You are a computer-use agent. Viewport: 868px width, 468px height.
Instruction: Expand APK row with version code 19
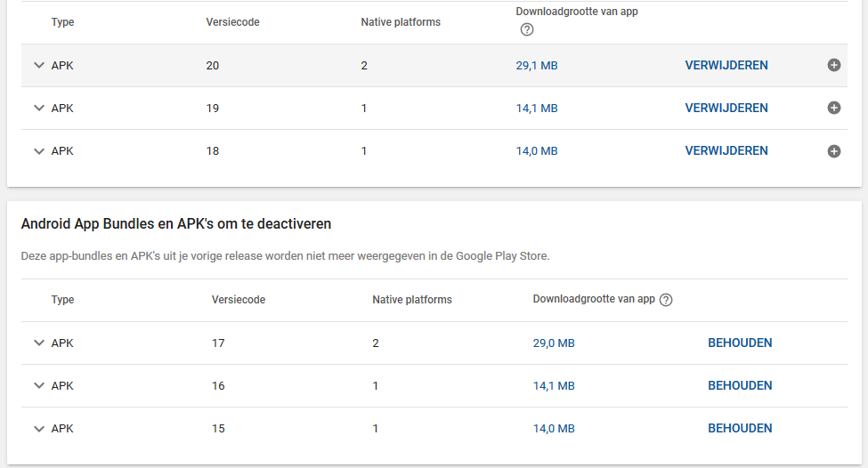tap(38, 108)
